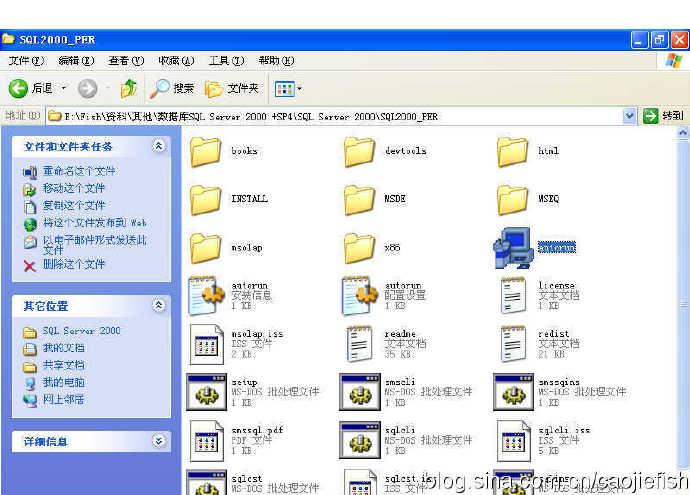The height and width of the screenshot is (495, 690).
Task: Click the highlighted autorun application icon
Action: point(512,248)
